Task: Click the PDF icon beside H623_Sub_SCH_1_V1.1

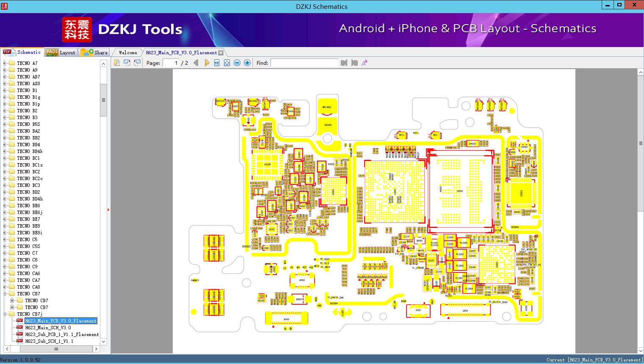Action: click(19, 341)
